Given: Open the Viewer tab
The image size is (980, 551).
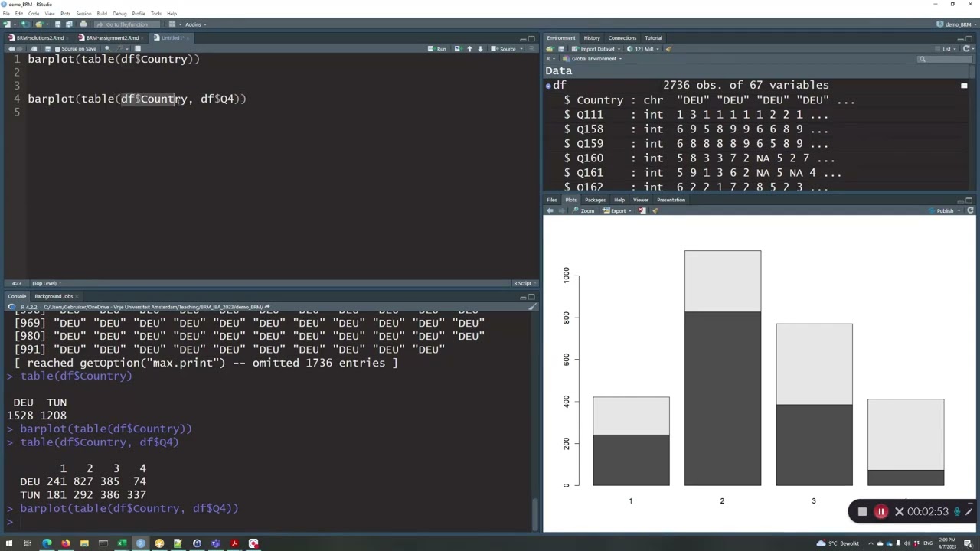Looking at the screenshot, I should tap(641, 200).
